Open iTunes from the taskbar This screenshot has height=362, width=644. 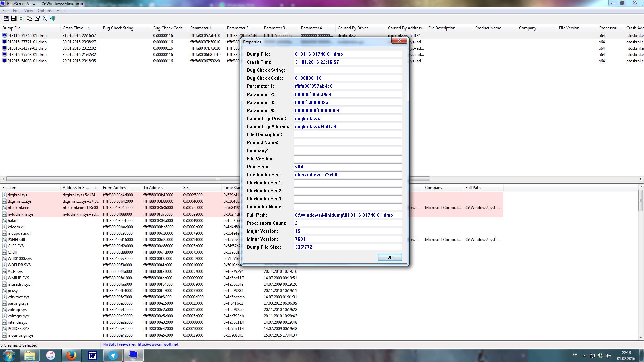click(x=51, y=355)
